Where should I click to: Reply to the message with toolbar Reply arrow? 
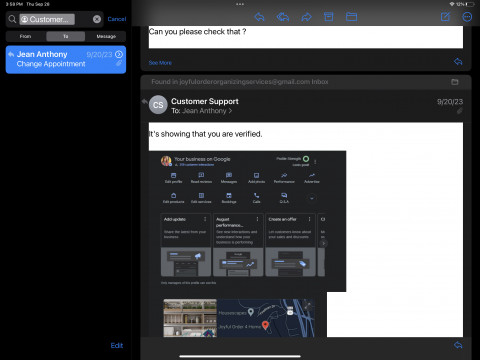point(259,17)
